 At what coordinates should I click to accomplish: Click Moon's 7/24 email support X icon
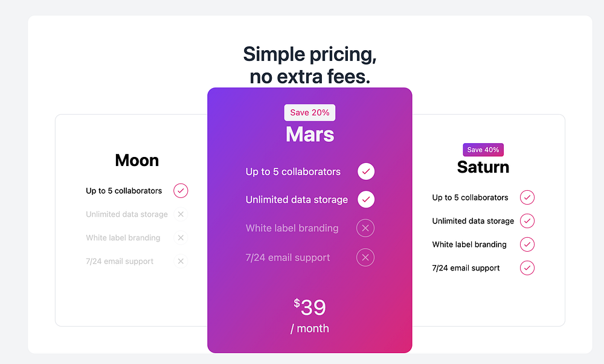click(x=181, y=261)
